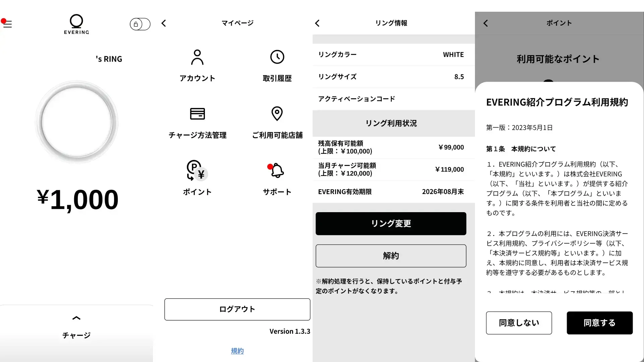Open charge method management card icon
The width and height of the screenshot is (644, 362).
(197, 114)
